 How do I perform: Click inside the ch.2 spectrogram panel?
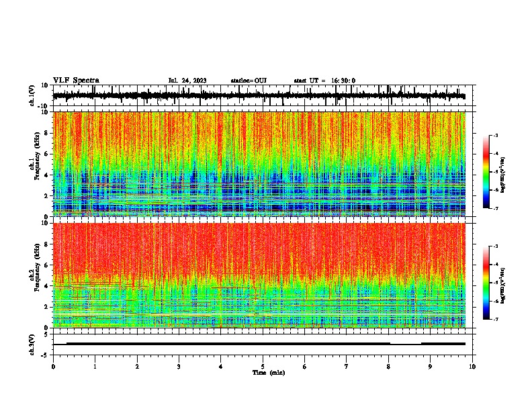[259, 275]
